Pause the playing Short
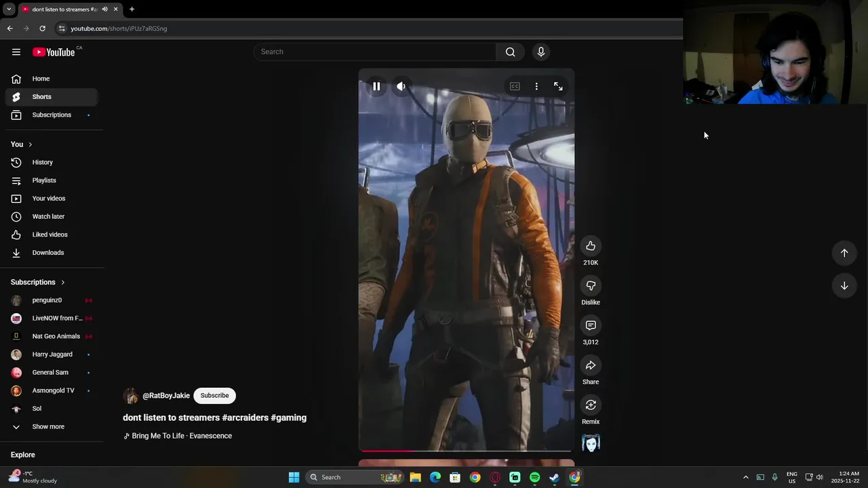The height and width of the screenshot is (488, 868). click(376, 87)
